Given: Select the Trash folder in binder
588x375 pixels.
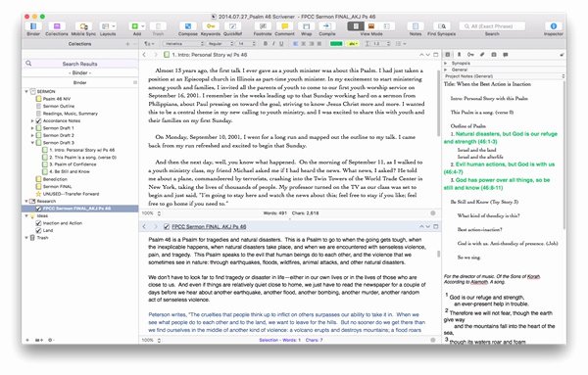Looking at the screenshot, I should click(42, 238).
